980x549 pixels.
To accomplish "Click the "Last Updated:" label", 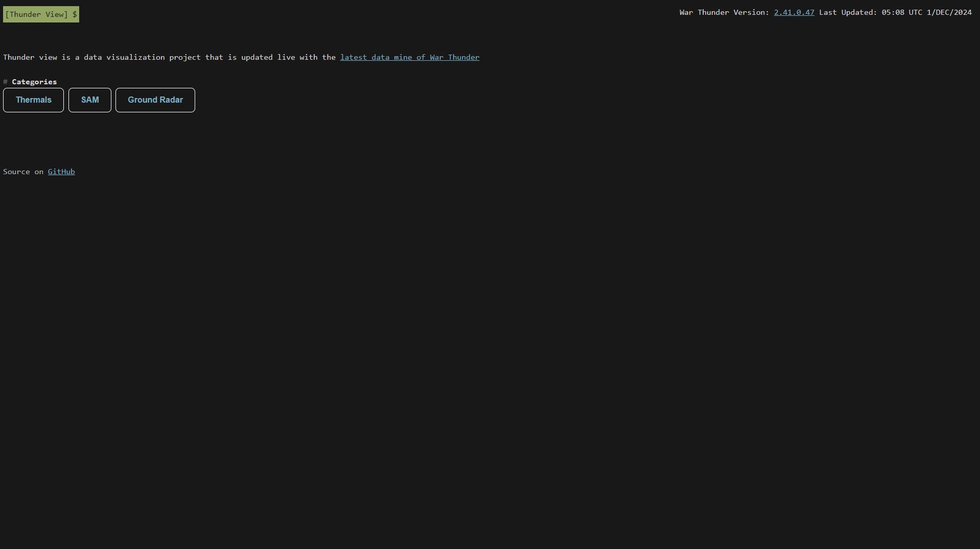I will pos(848,12).
